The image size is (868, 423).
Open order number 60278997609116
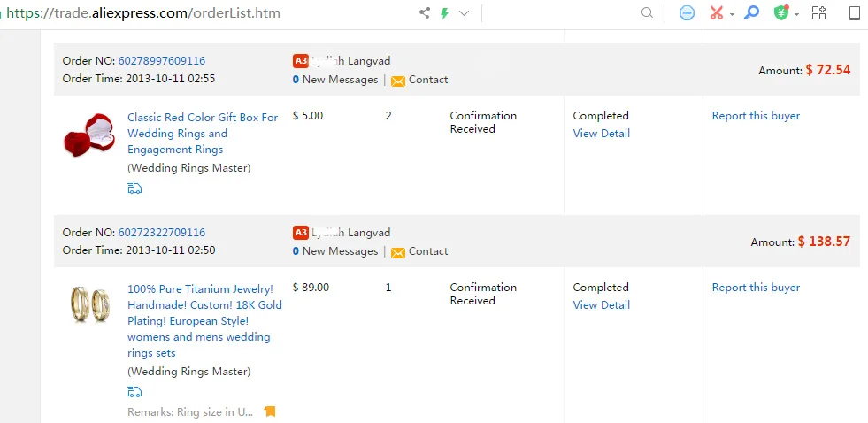[x=162, y=61]
